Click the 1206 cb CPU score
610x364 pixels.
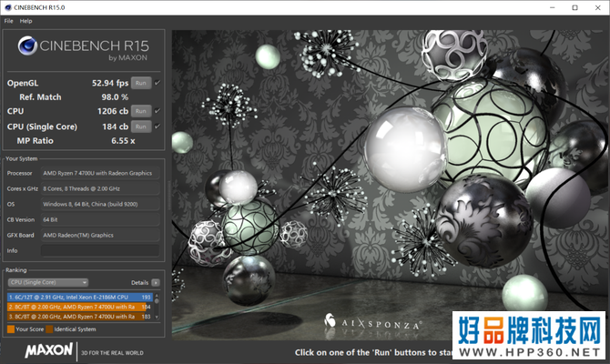113,111
